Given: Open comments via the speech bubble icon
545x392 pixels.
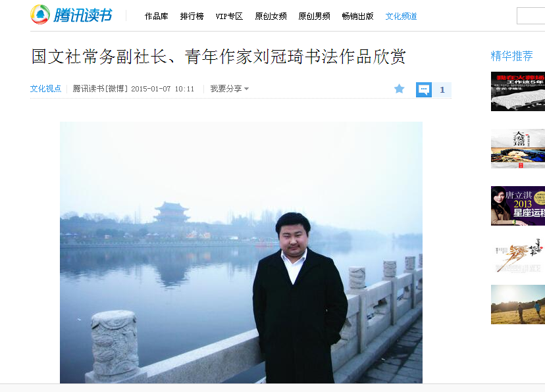Looking at the screenshot, I should 424,89.
